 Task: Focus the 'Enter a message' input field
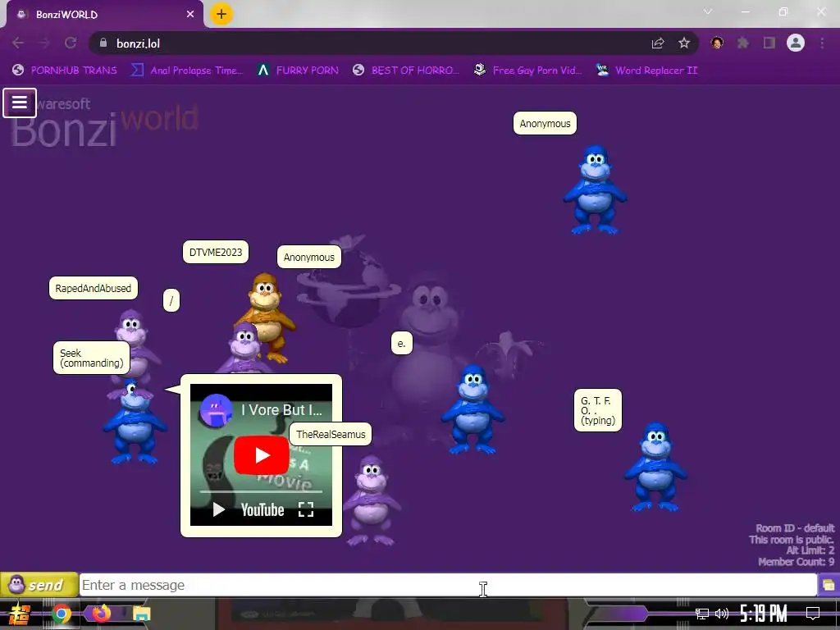448,585
